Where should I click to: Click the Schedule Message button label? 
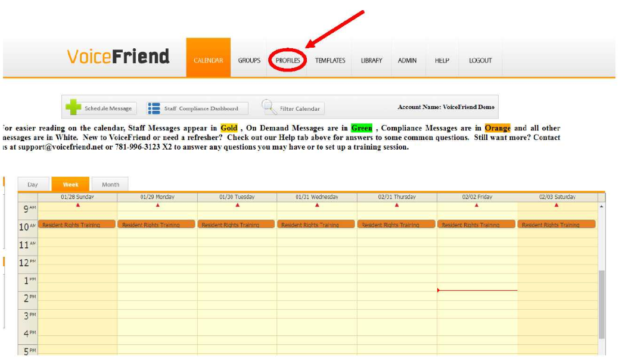(108, 108)
